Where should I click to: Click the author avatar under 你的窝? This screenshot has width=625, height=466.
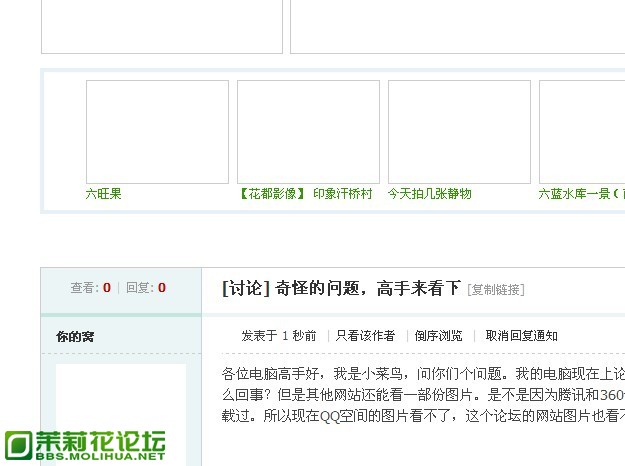click(x=121, y=415)
